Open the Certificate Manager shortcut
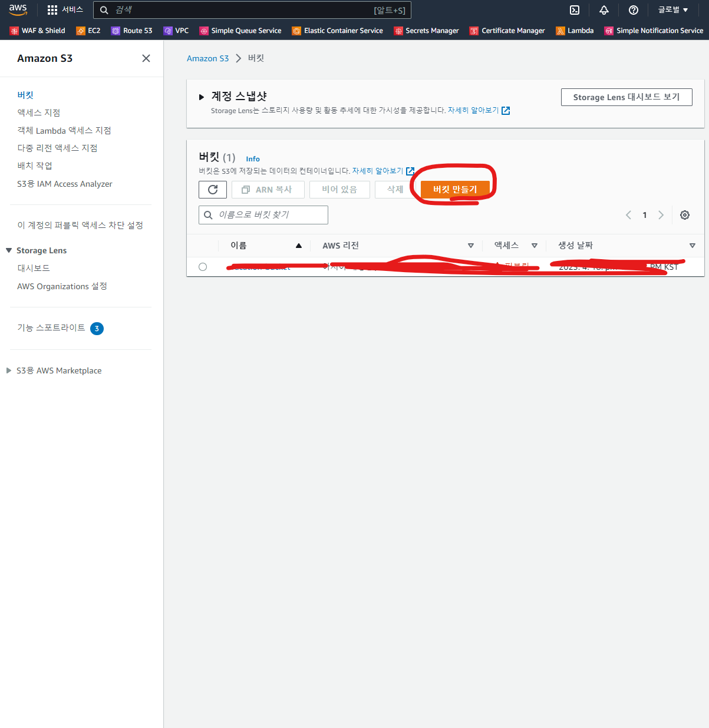Viewport: 709px width, 728px height. click(x=507, y=31)
